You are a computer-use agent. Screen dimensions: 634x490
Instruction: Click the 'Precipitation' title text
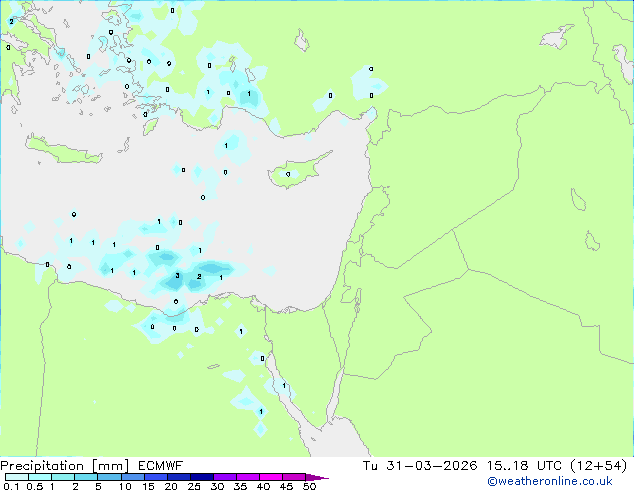[42, 466]
